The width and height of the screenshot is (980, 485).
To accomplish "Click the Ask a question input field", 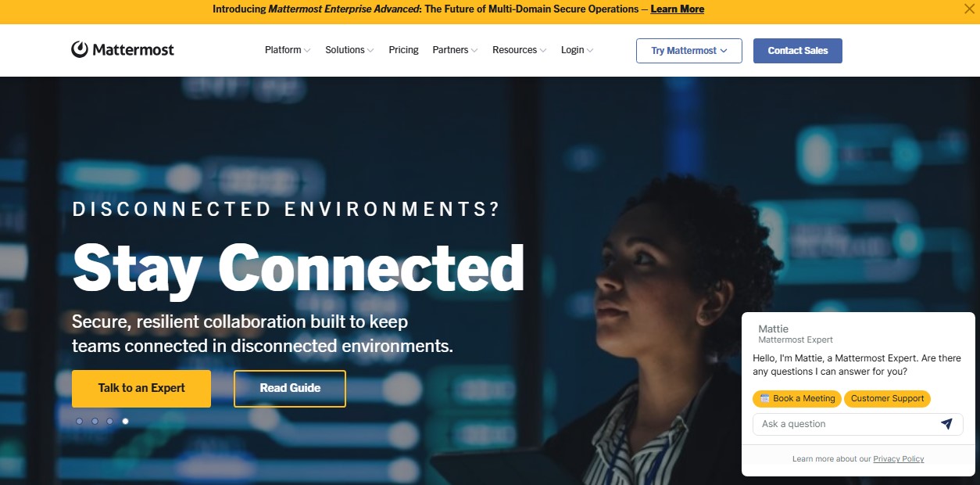I will [848, 424].
